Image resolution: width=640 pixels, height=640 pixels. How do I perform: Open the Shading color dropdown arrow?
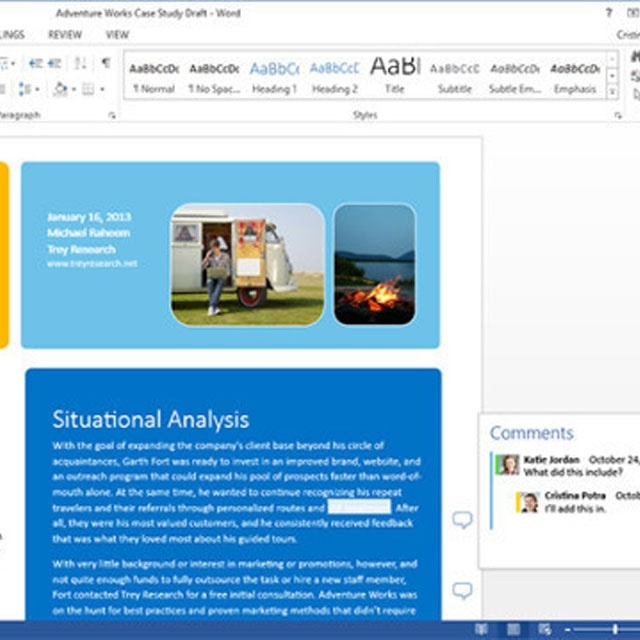(x=73, y=89)
